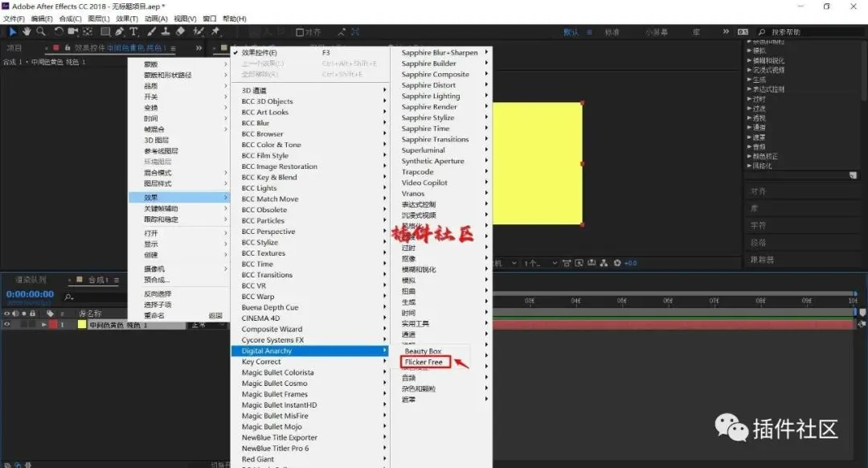This screenshot has height=468, width=868.
Task: Click the timeline layer search magnifier
Action: [68, 298]
